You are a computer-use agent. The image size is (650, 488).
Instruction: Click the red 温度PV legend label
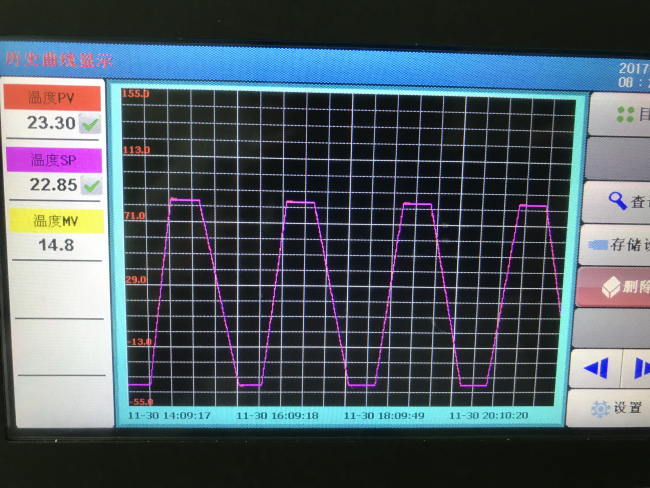coord(53,98)
